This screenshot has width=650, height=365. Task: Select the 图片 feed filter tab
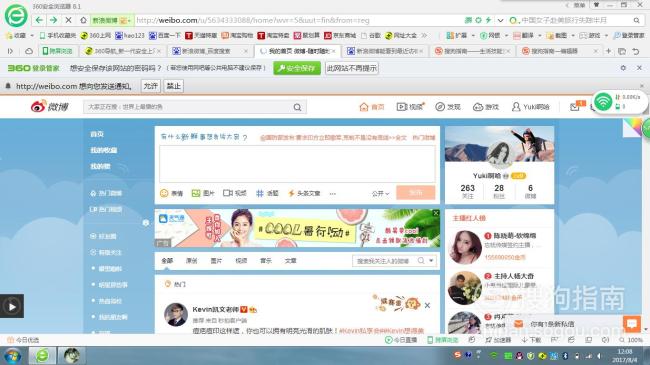pos(216,261)
